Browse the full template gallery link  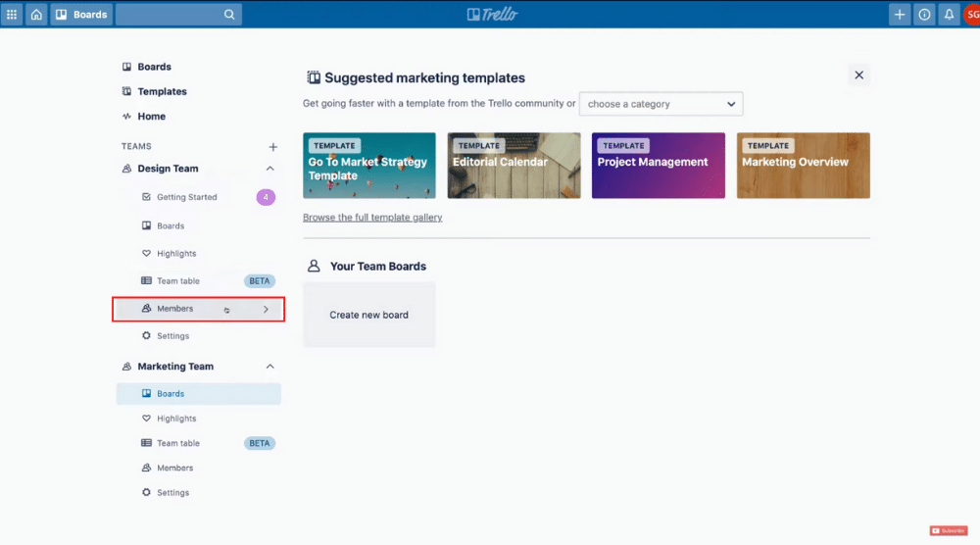point(372,218)
